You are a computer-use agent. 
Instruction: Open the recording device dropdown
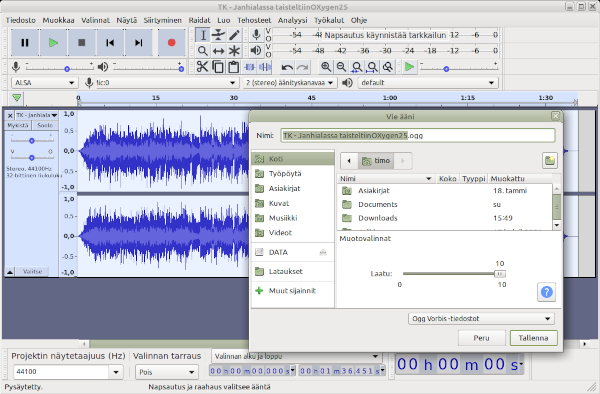167,83
